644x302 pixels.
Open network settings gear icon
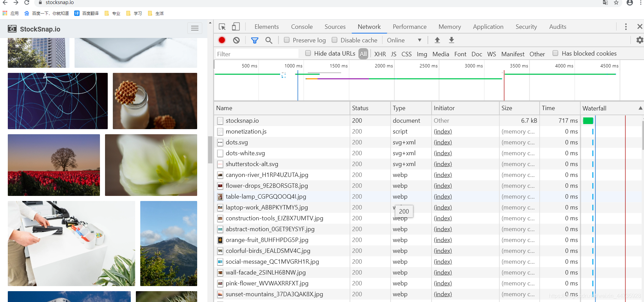640,40
